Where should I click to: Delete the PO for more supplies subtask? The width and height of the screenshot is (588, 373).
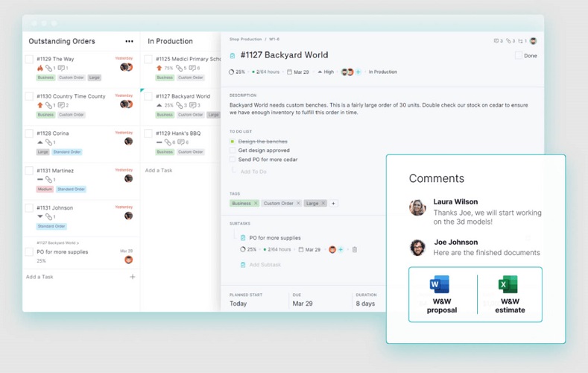pos(355,250)
